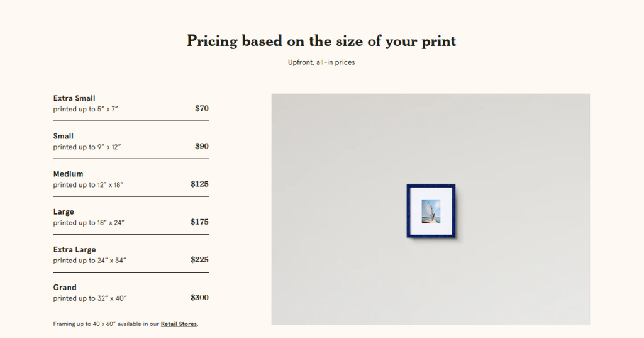Click the $175 price

199,222
